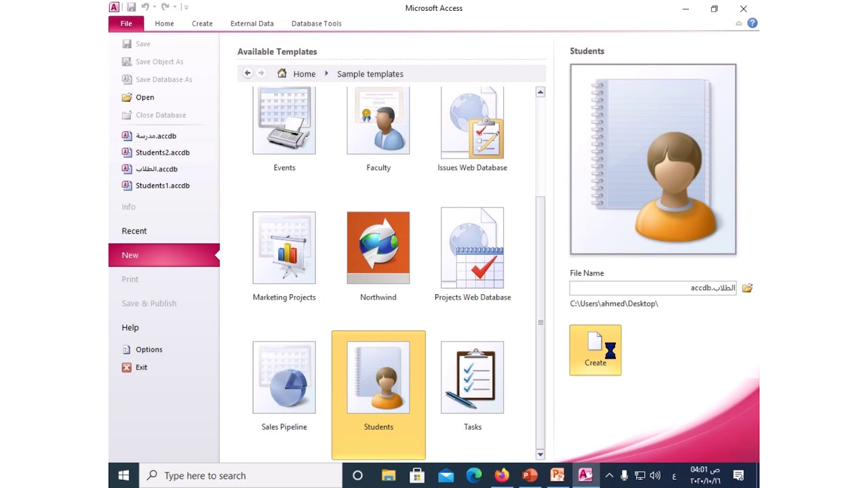Select Info in the backstage menu
The height and width of the screenshot is (488, 868).
(129, 207)
